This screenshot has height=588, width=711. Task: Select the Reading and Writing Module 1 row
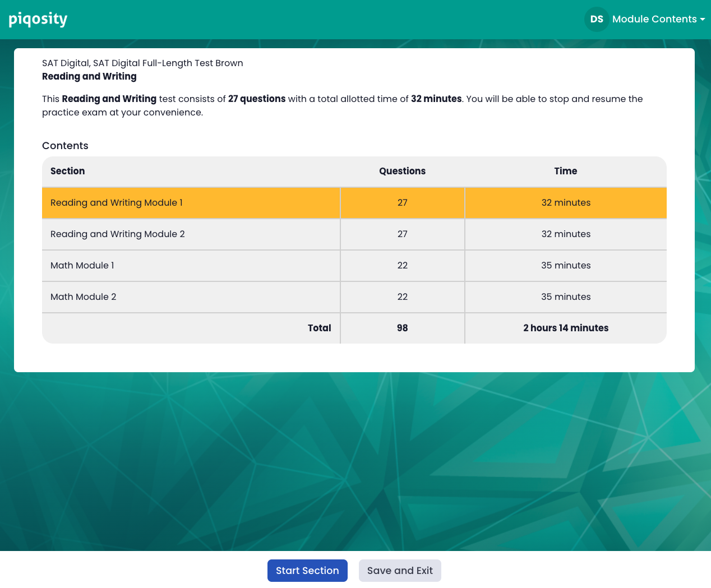point(354,203)
